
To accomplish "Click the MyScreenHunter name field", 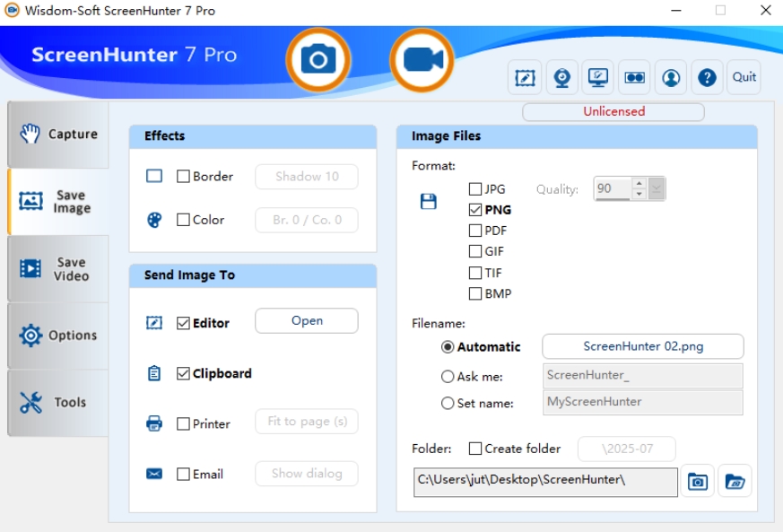I will click(643, 402).
